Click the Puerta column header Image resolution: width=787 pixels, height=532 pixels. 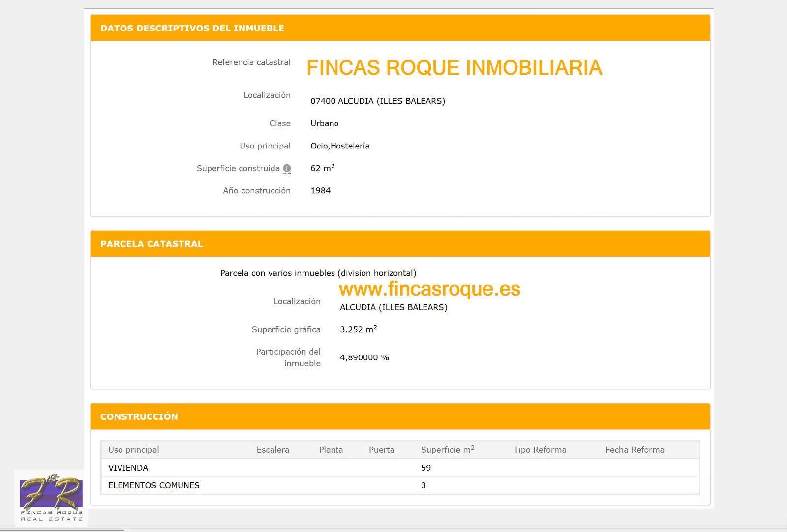click(x=381, y=450)
